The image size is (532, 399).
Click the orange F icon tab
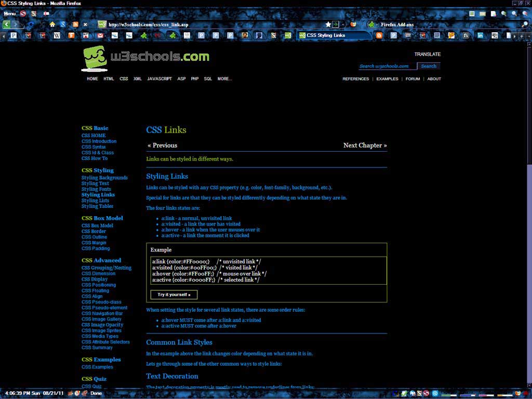click(71, 35)
